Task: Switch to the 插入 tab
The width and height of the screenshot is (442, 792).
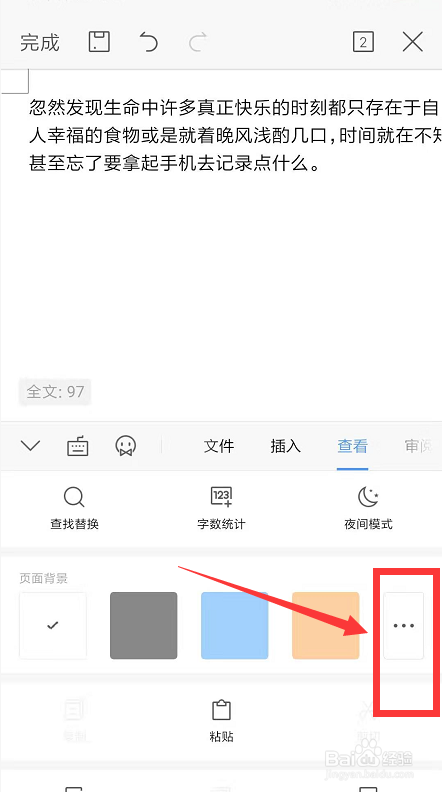Action: click(x=285, y=446)
